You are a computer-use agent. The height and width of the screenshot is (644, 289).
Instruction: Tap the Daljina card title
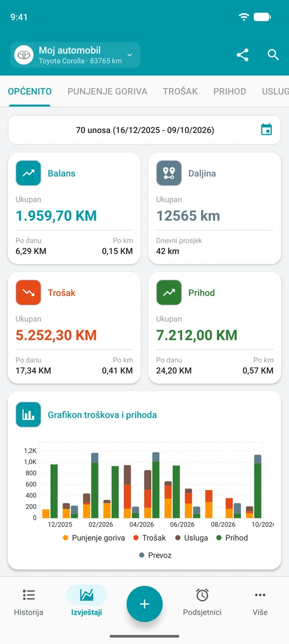[202, 173]
